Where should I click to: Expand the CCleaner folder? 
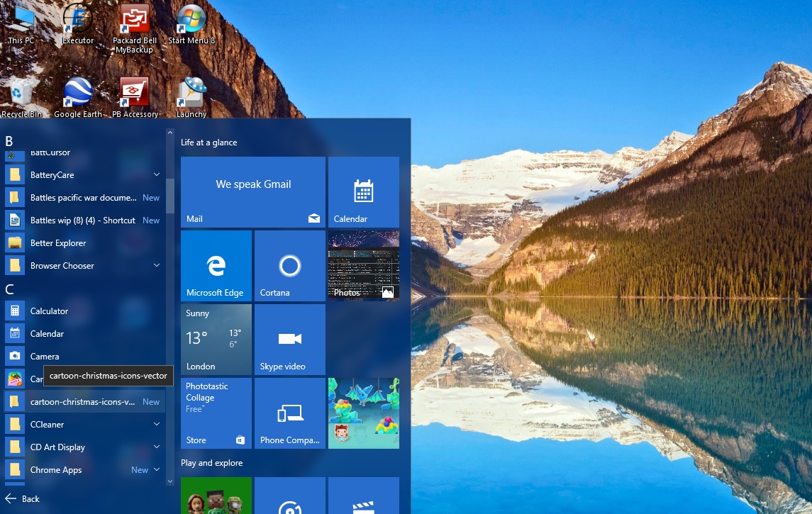tap(157, 425)
